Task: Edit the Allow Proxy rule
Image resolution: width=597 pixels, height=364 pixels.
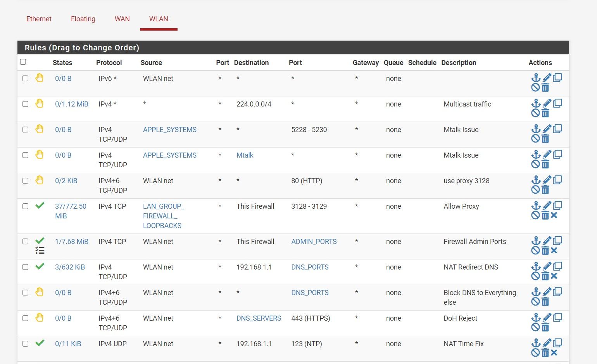Action: tap(547, 206)
